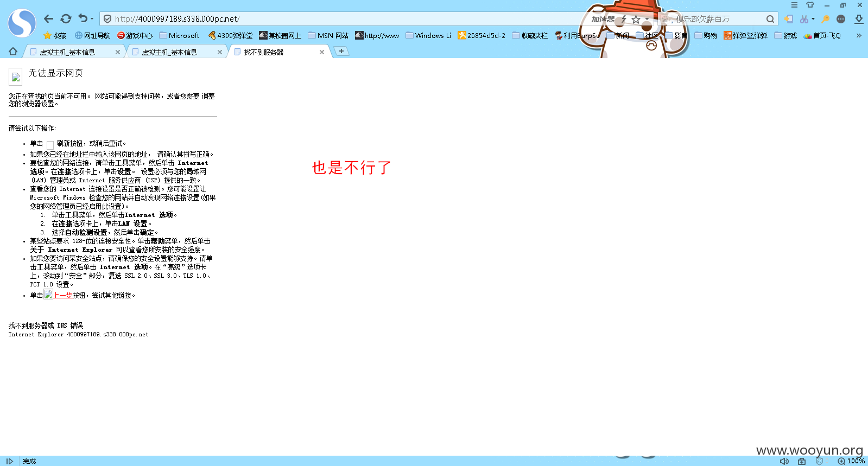Viewport: 868px width, 466px height.
Task: Open the http://www bookmark
Action: pyautogui.click(x=377, y=36)
